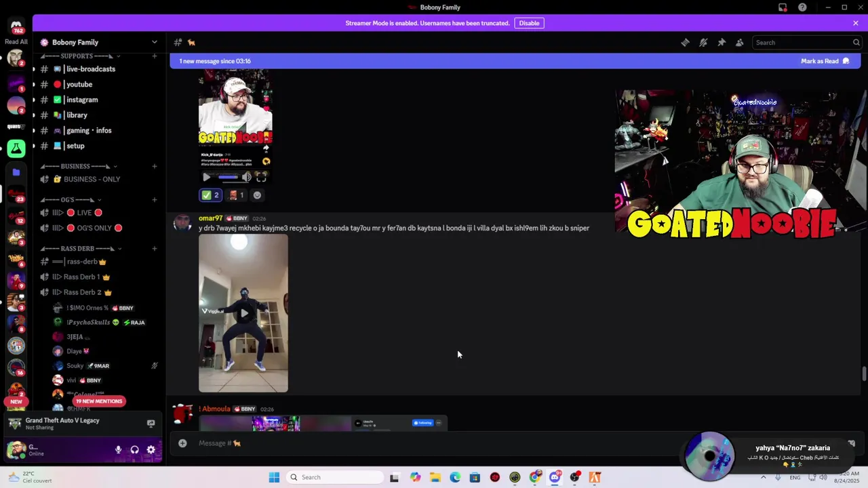Open the Threads icon in channel header
The height and width of the screenshot is (488, 868).
[685, 42]
